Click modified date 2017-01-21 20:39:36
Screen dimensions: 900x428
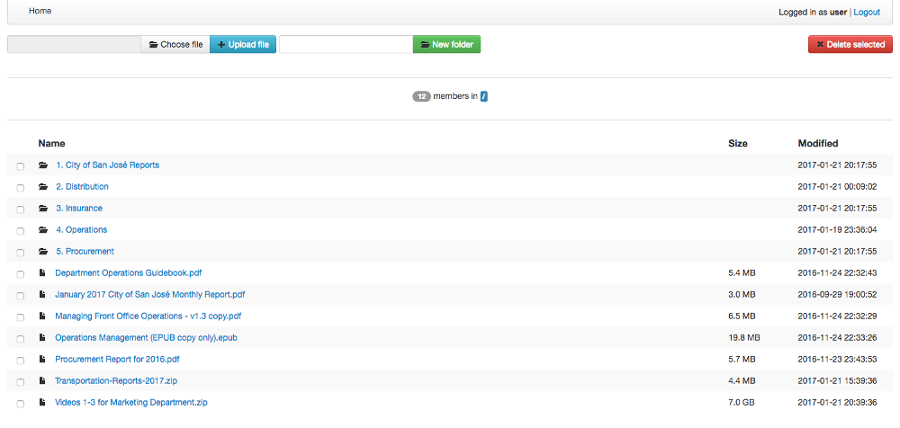tap(837, 403)
